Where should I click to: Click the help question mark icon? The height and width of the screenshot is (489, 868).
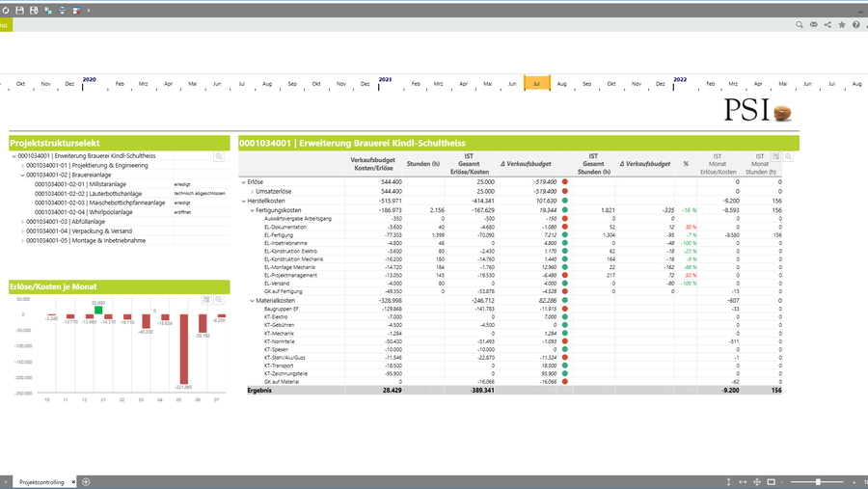855,25
